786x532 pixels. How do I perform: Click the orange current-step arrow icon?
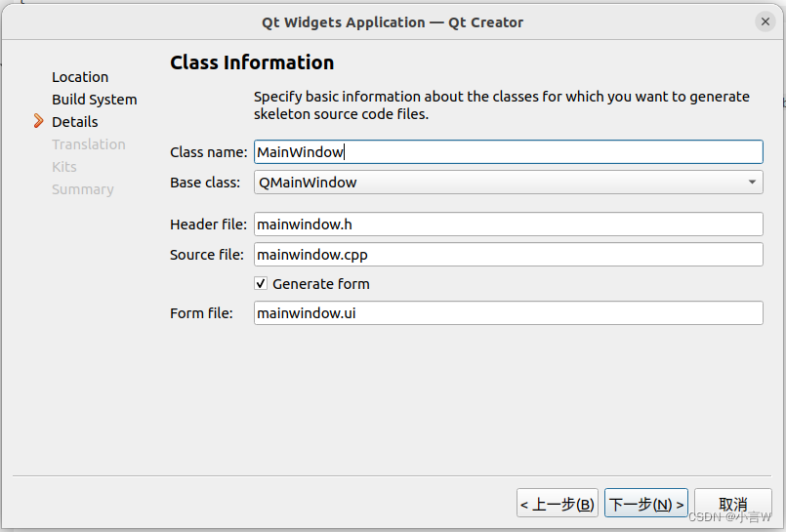pyautogui.click(x=39, y=121)
